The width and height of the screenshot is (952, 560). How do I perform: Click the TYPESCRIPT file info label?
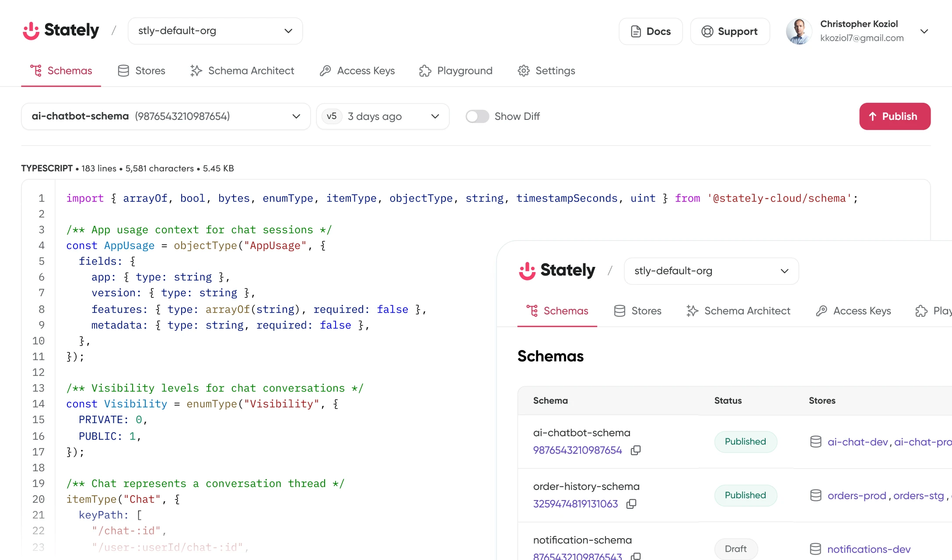47,168
